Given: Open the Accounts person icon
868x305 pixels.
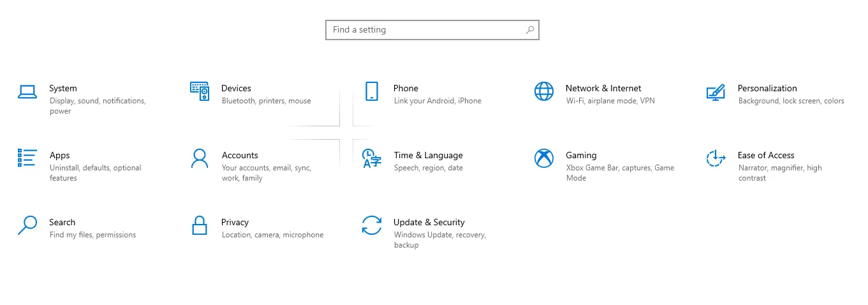Looking at the screenshot, I should point(200,158).
